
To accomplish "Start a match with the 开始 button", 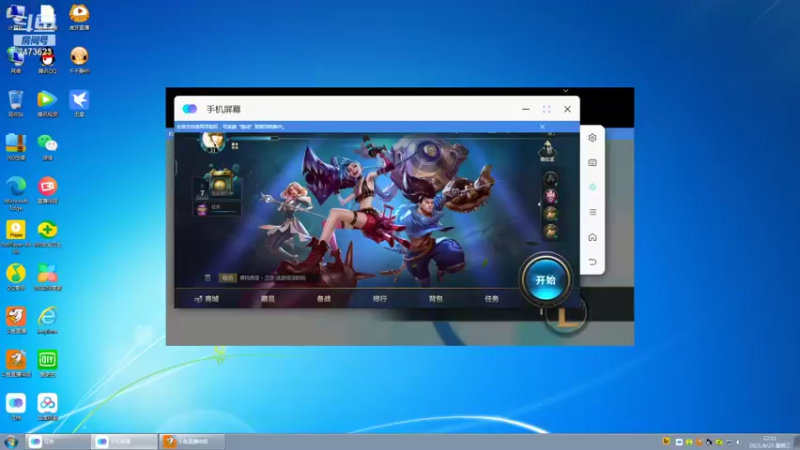I will [x=545, y=280].
